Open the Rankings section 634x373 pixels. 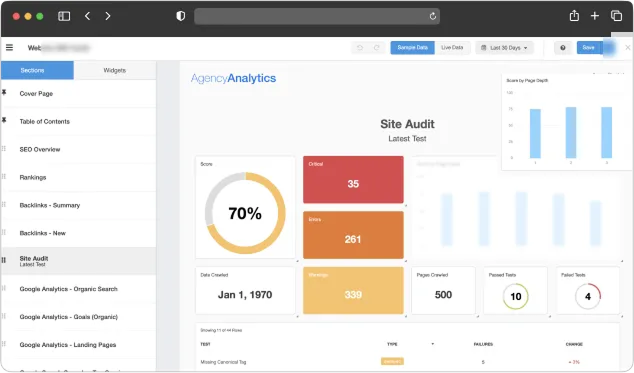coord(78,177)
